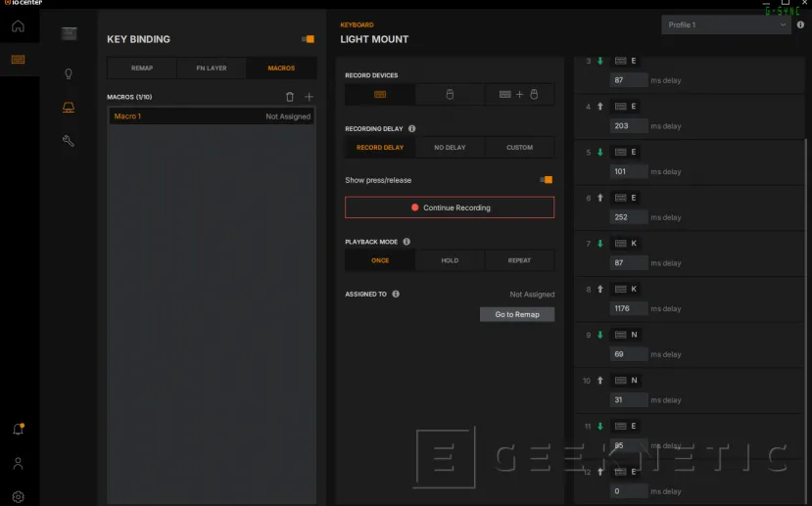Add a new macro with plus icon
Viewport: 812px width, 506px height.
pos(310,97)
